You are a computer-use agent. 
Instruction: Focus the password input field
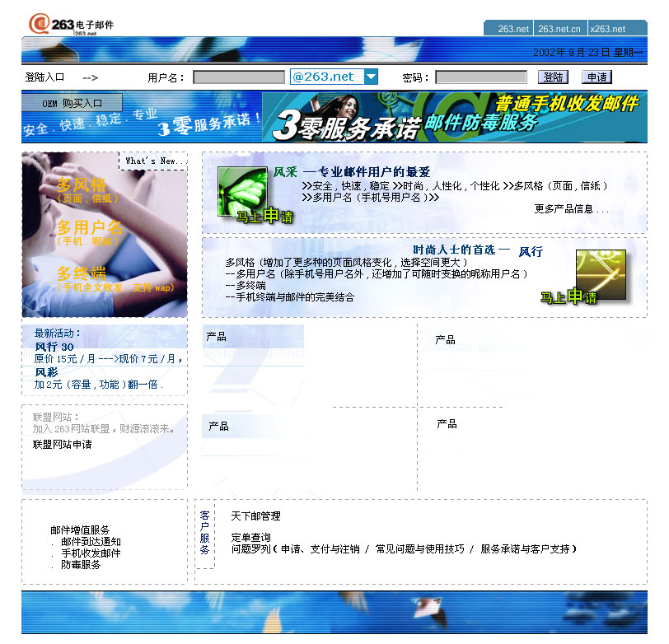pyautogui.click(x=481, y=77)
